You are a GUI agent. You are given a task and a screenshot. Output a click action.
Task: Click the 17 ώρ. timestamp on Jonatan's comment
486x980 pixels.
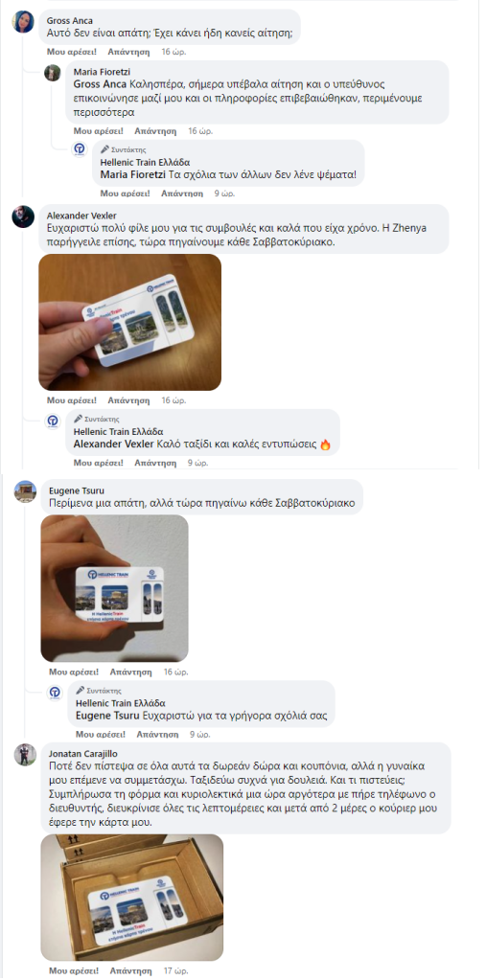tap(174, 972)
